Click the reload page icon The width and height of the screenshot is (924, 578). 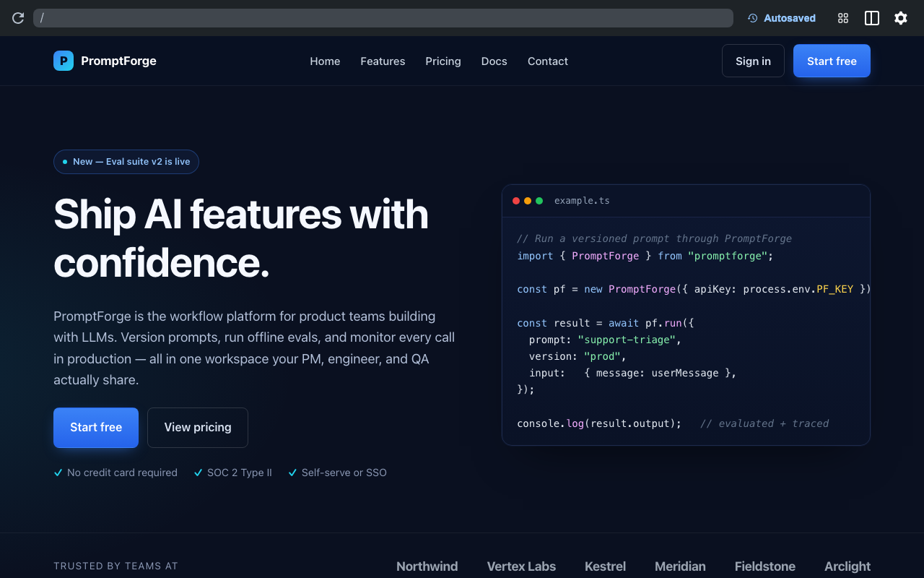18,18
